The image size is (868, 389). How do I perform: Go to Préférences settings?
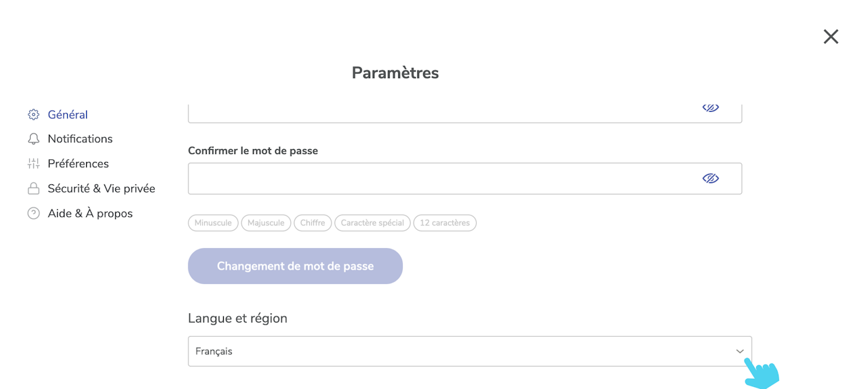[x=78, y=163]
